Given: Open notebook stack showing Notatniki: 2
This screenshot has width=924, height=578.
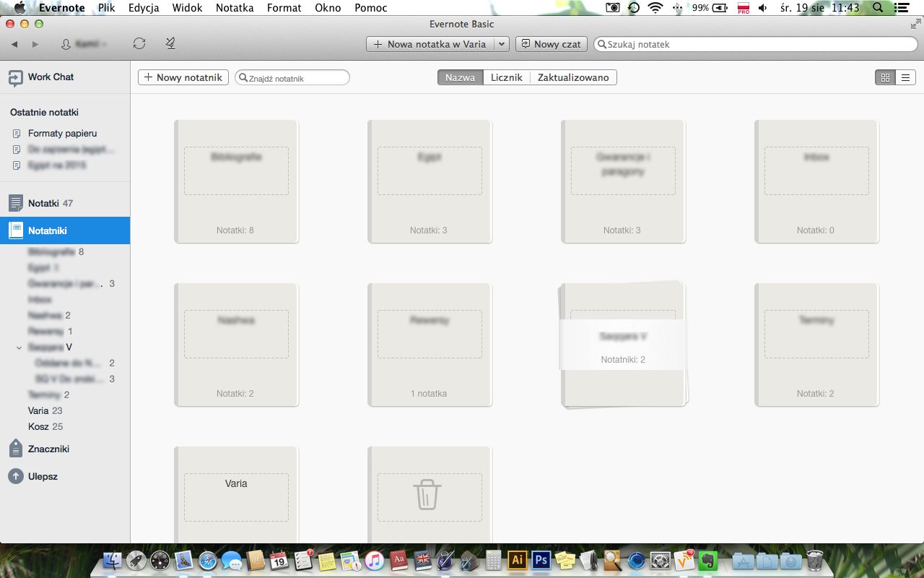Looking at the screenshot, I should tap(623, 345).
